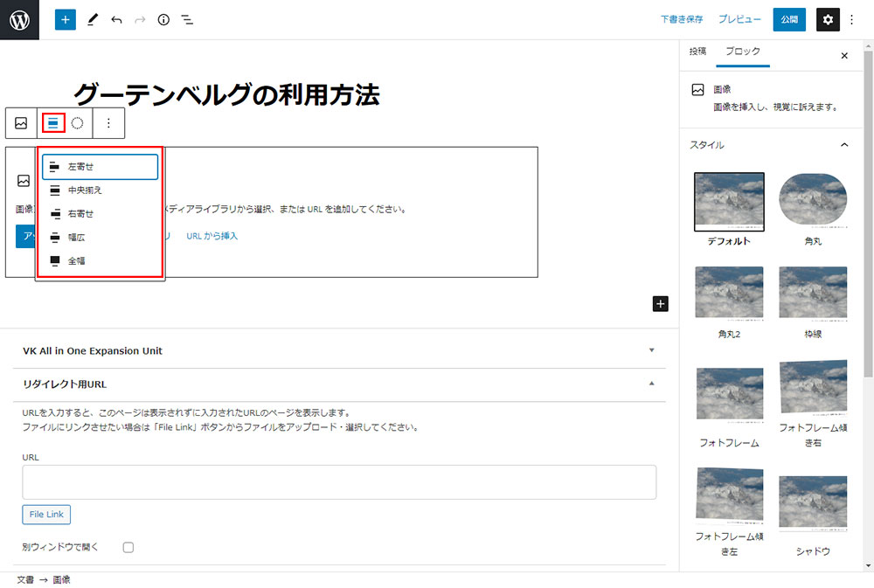Open the settings gear icon
This screenshot has height=588, width=874.
pos(828,19)
